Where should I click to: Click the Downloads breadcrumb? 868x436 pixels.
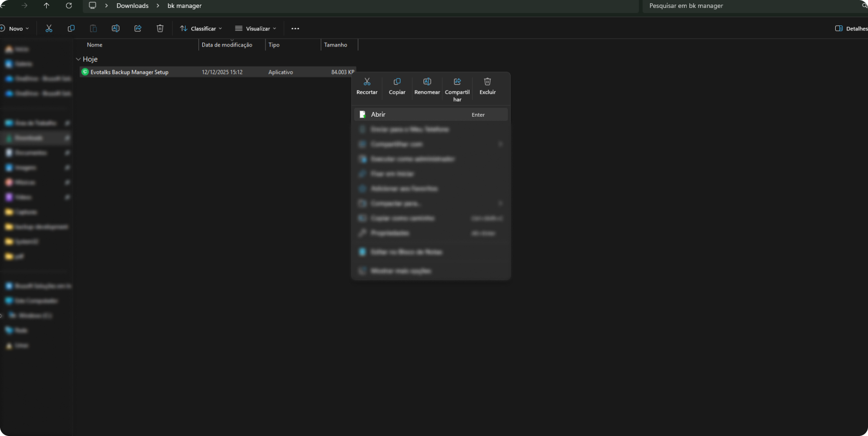click(x=133, y=6)
